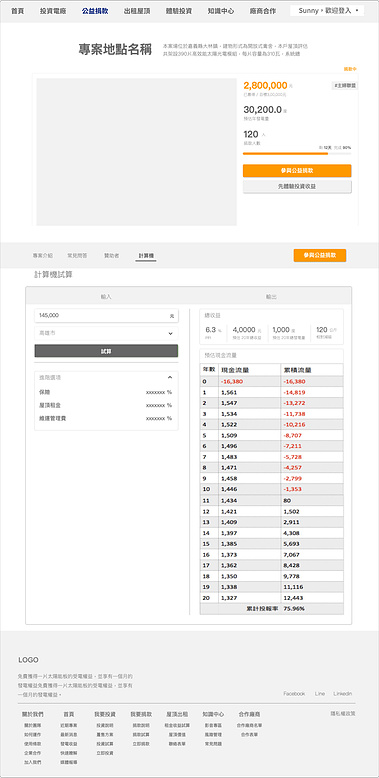Click the 參與公益捐款 button in the project card

297,171
